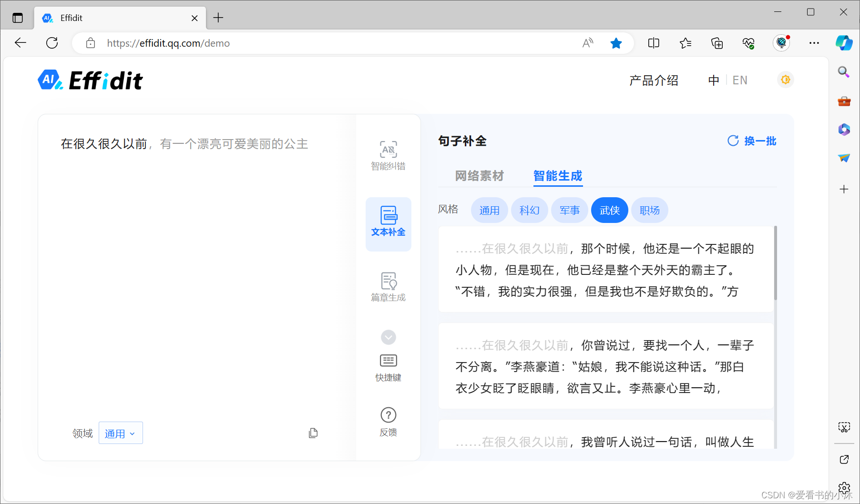This screenshot has width=860, height=504.
Task: Add a new sidebar app
Action: pyautogui.click(x=844, y=189)
